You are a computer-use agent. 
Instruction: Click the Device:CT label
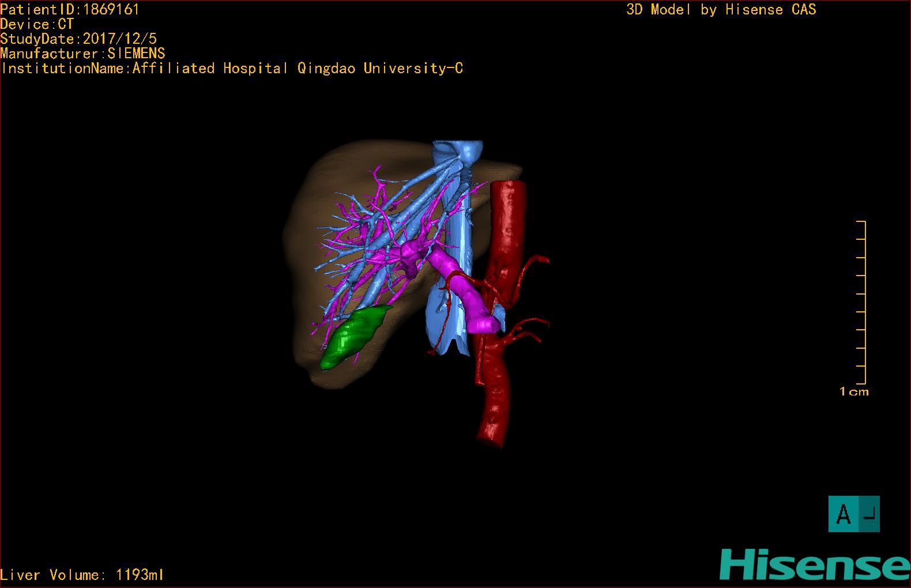tap(37, 24)
